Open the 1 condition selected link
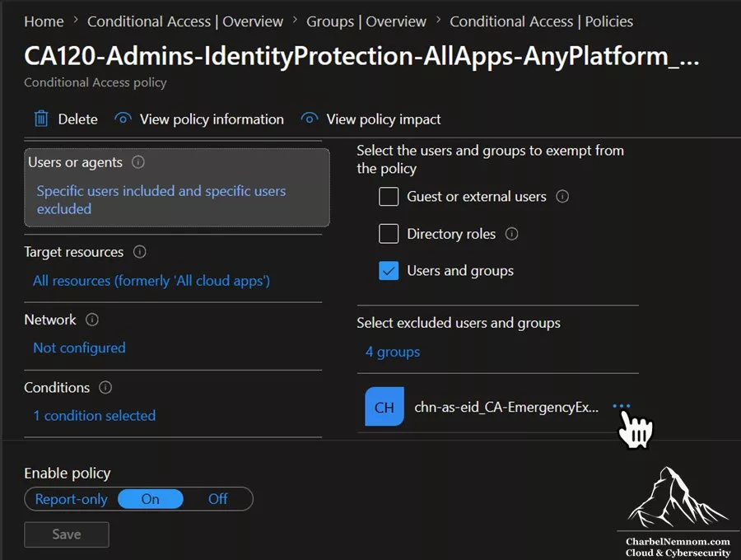Viewport: 741px width, 560px height. click(x=95, y=415)
